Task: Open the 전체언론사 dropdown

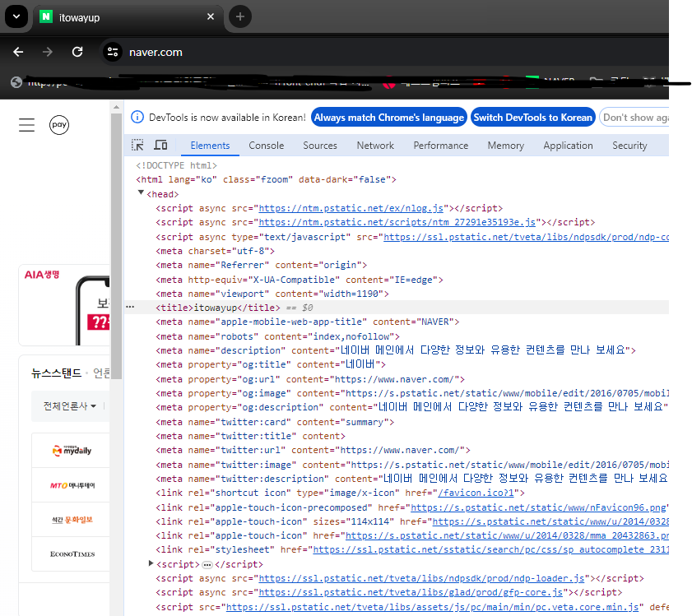Action: 69,406
